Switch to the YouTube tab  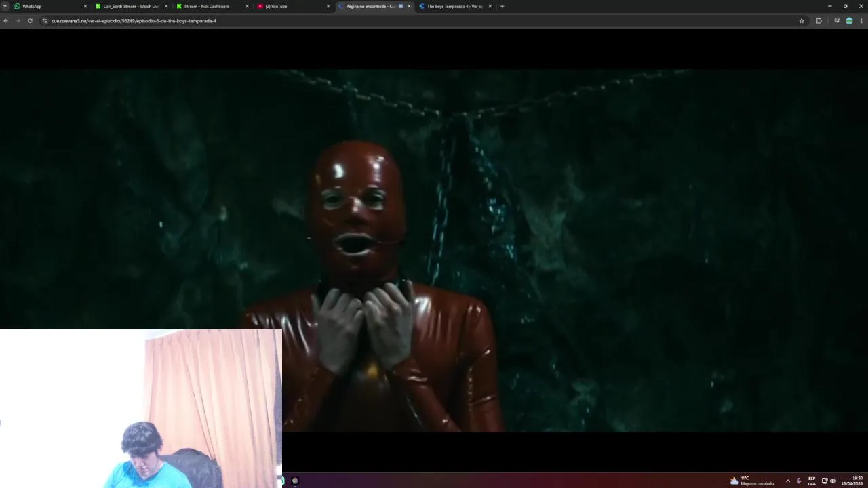tap(293, 6)
